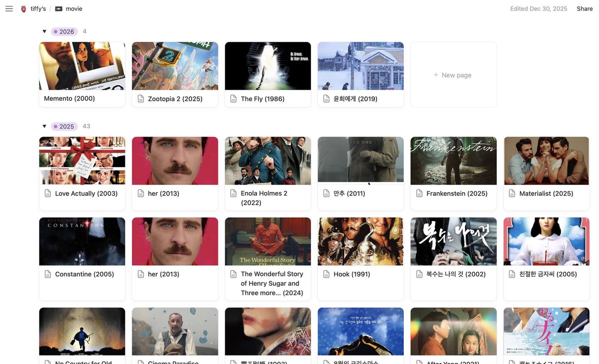The image size is (599, 364).
Task: Click the page icon beside Materialist (2025)
Action: [x=512, y=193]
